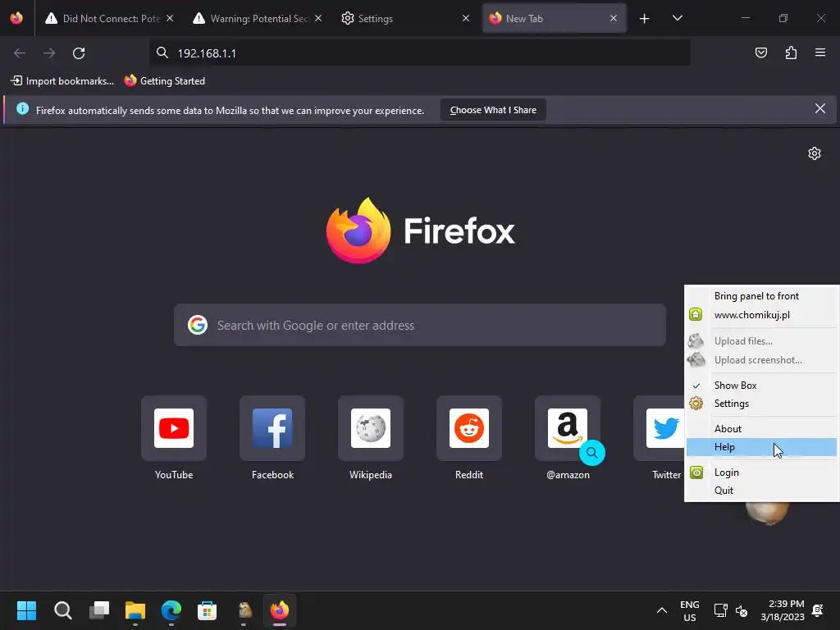Toggle the Show Box checked option
840x630 pixels.
[x=761, y=386]
